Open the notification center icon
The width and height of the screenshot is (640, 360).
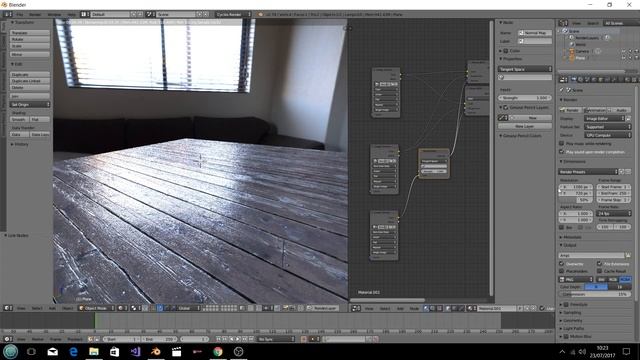626,351
